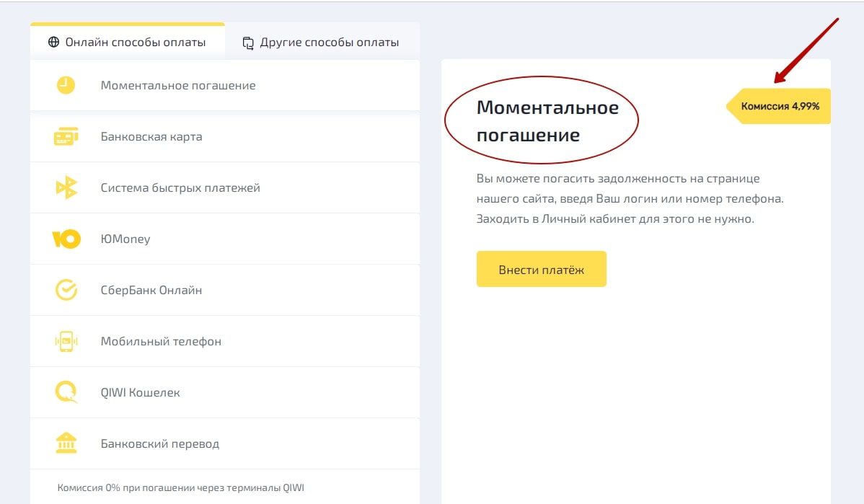864x504 pixels.
Task: Click the description text about Личный кабинет
Action: pyautogui.click(x=630, y=199)
